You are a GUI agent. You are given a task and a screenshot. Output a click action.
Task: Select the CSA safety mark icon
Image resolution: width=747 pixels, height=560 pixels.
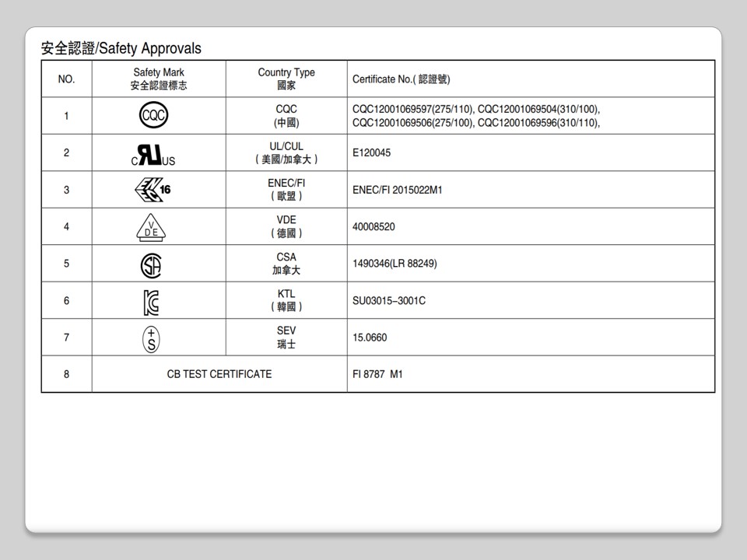151,264
